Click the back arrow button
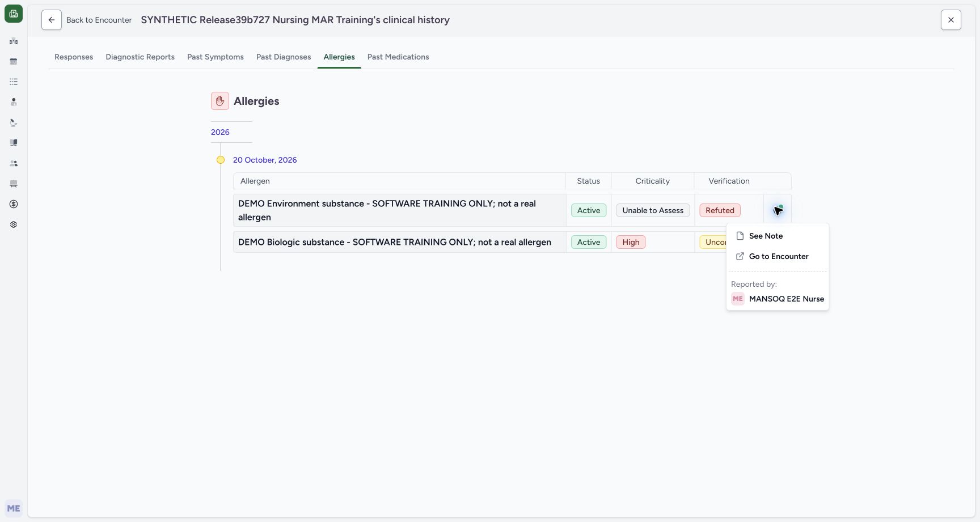The height and width of the screenshot is (522, 980). [52, 20]
